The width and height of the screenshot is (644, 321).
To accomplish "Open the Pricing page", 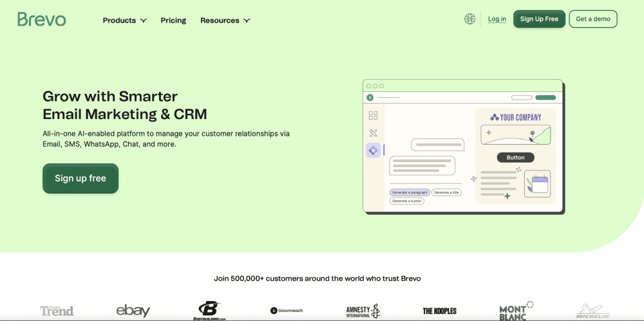I will [x=173, y=20].
